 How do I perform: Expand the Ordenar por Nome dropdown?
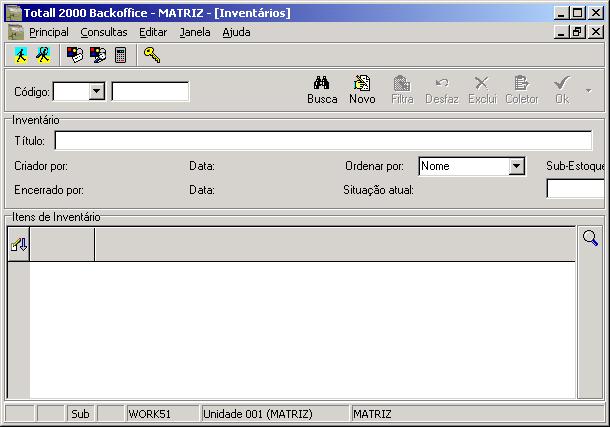(x=516, y=166)
